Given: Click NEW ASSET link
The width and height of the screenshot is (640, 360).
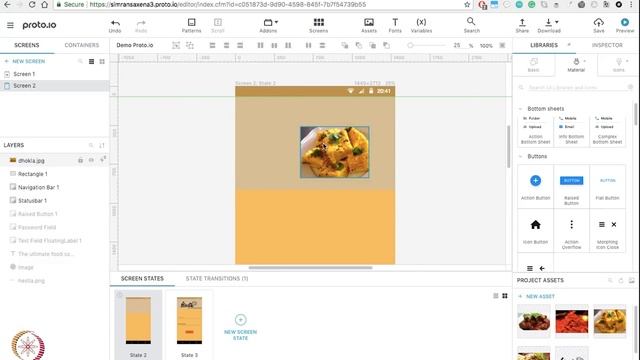Looking at the screenshot, I should (536, 296).
